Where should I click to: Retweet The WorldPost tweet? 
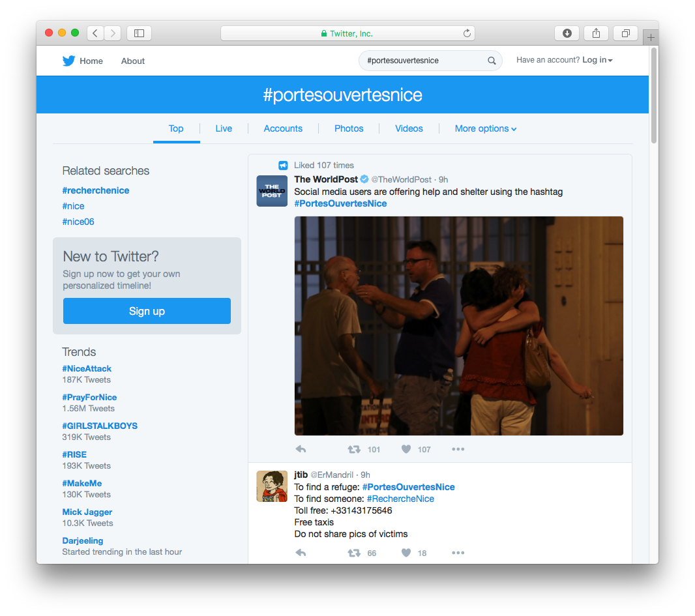[x=354, y=449]
